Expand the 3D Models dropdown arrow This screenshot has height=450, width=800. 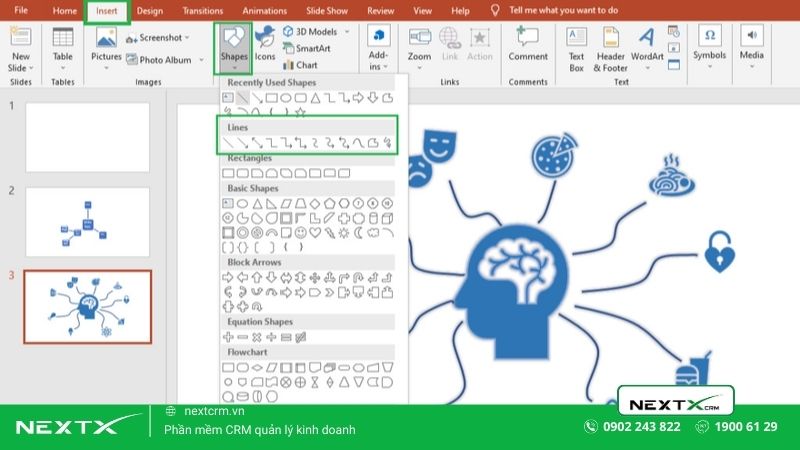pos(347,32)
